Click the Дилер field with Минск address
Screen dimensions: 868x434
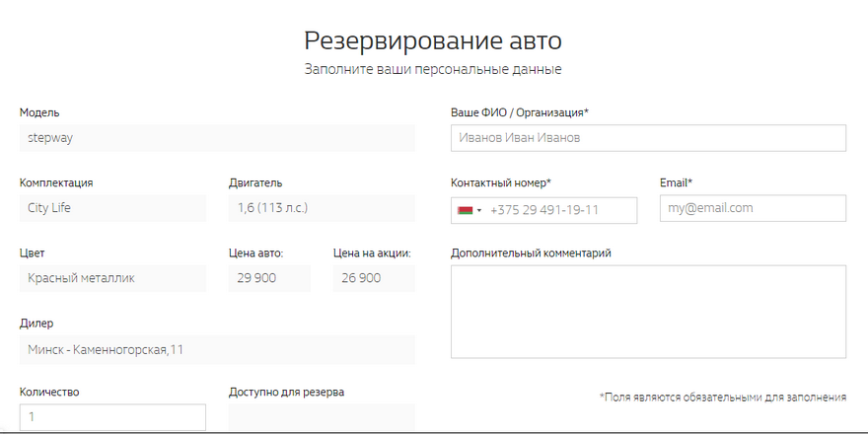click(217, 349)
